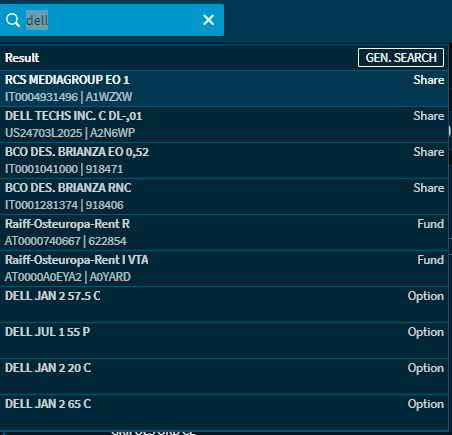This screenshot has height=435, width=452.
Task: Click Fund label on Raiff-Osteuropa-Rent R row
Action: click(431, 224)
